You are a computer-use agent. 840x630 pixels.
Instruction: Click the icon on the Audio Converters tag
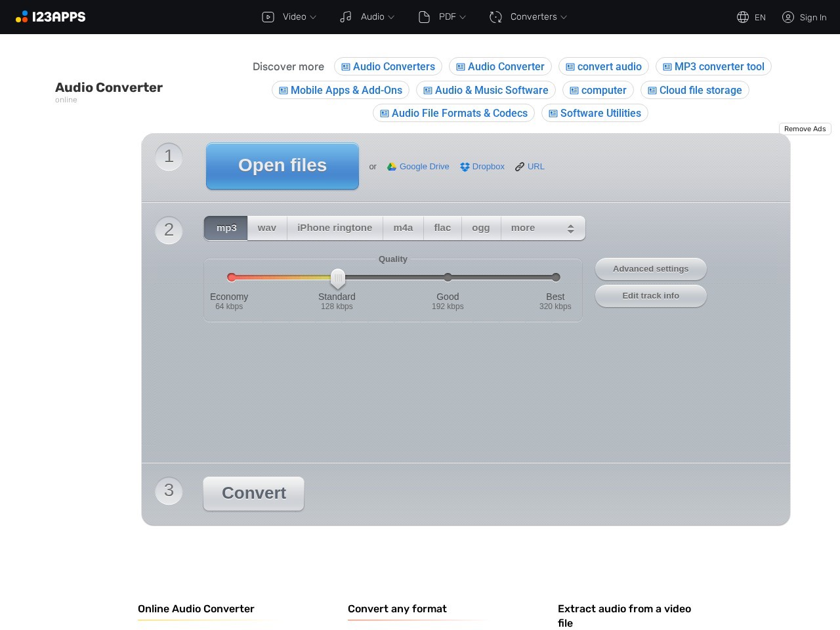pyautogui.click(x=346, y=67)
